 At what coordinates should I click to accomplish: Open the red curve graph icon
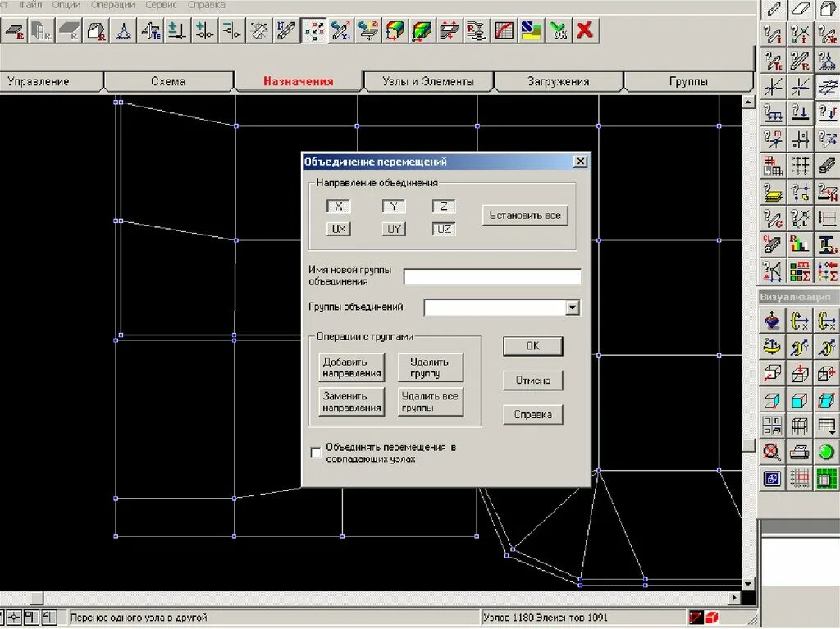[504, 31]
